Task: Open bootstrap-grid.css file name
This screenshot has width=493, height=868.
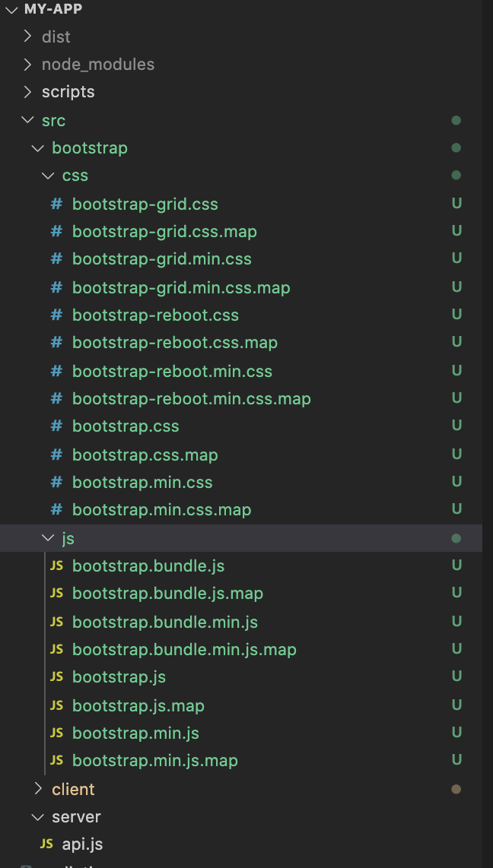Action: click(x=145, y=204)
